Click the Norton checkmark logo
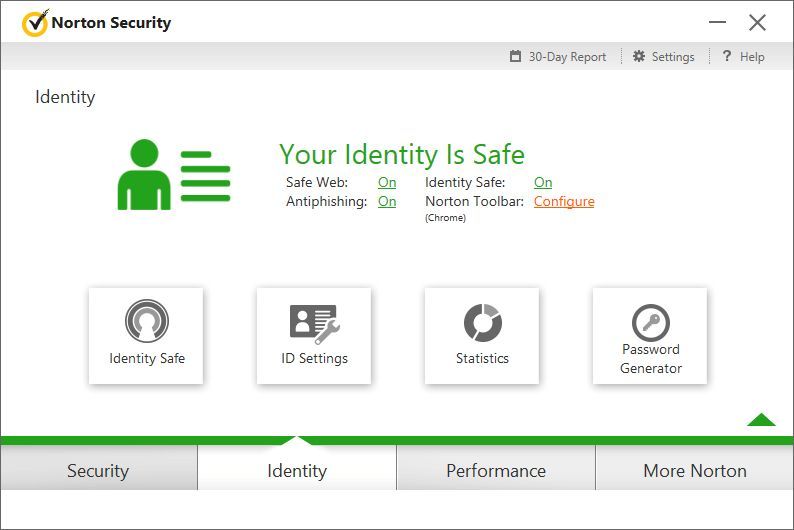The image size is (794, 530). 34,22
